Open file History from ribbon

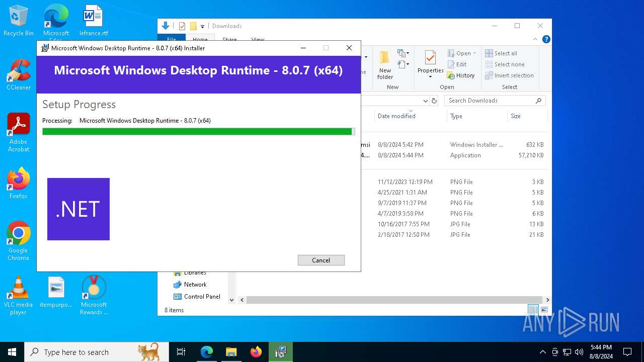pos(461,75)
